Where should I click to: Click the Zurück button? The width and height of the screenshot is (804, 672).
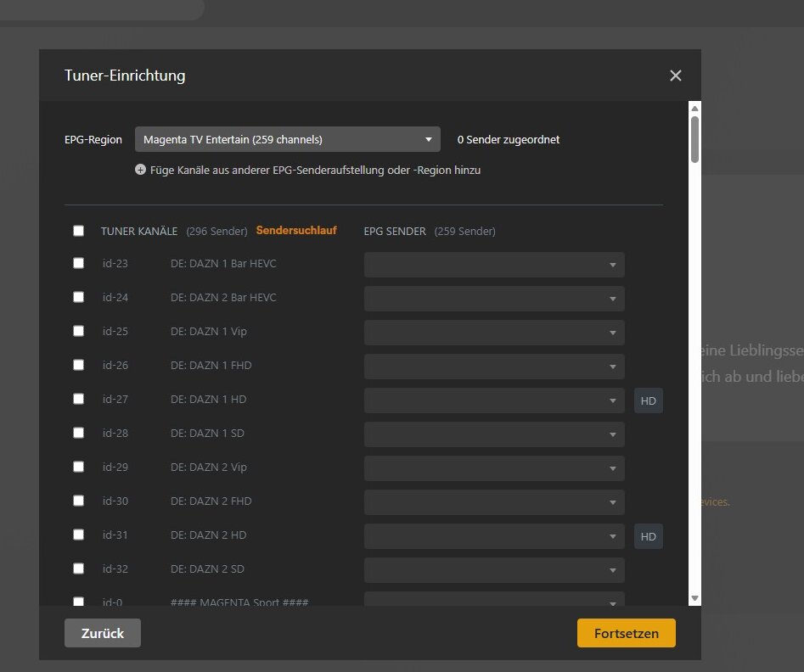(103, 633)
